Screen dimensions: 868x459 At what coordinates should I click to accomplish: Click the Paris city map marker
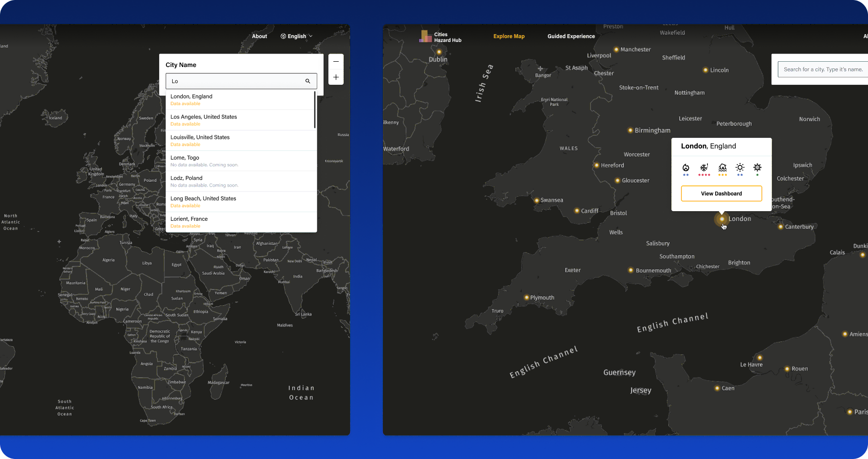tap(850, 412)
